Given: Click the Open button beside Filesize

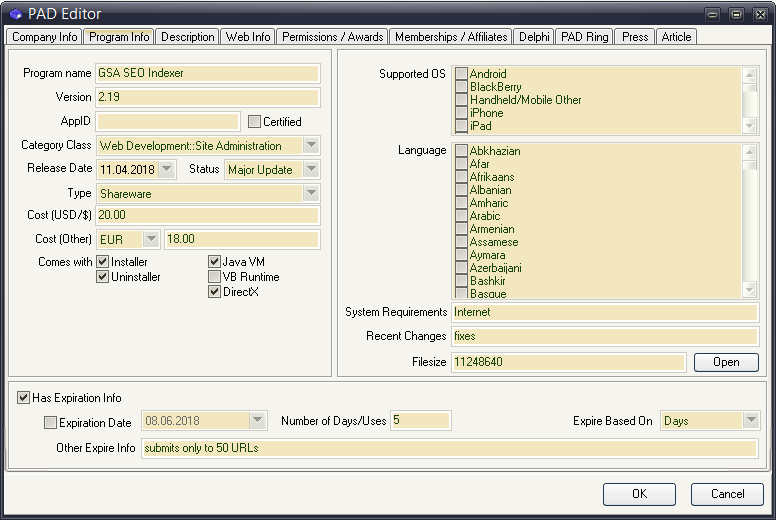Looking at the screenshot, I should 726,362.
